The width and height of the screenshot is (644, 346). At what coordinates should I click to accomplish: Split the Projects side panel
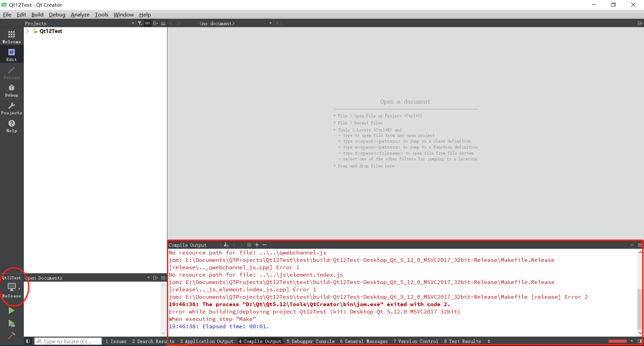[x=156, y=23]
